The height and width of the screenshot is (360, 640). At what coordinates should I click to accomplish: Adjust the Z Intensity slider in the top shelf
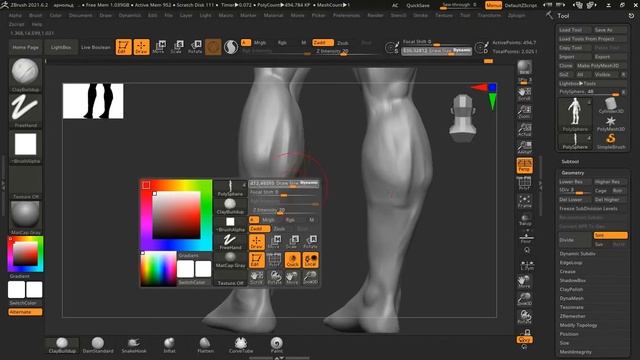click(x=344, y=51)
